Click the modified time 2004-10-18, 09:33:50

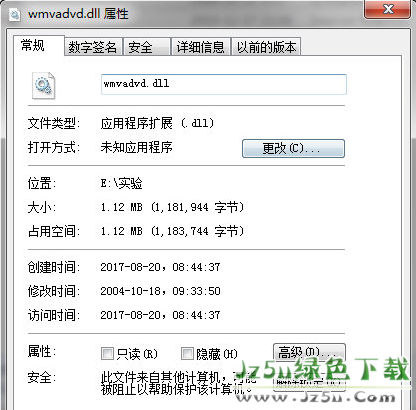(x=160, y=291)
